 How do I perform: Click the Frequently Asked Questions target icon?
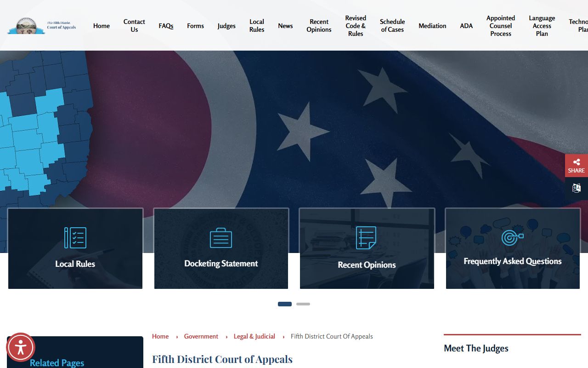click(512, 237)
